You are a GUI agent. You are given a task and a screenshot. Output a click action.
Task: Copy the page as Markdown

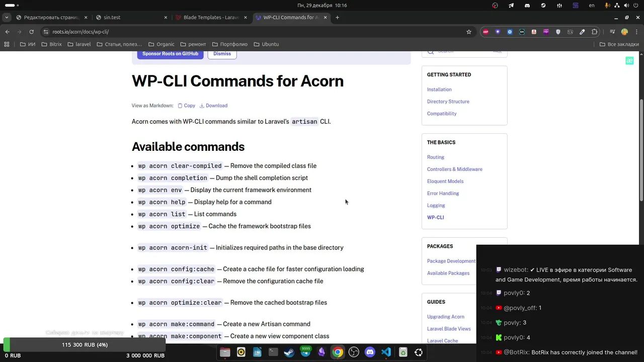point(186,106)
